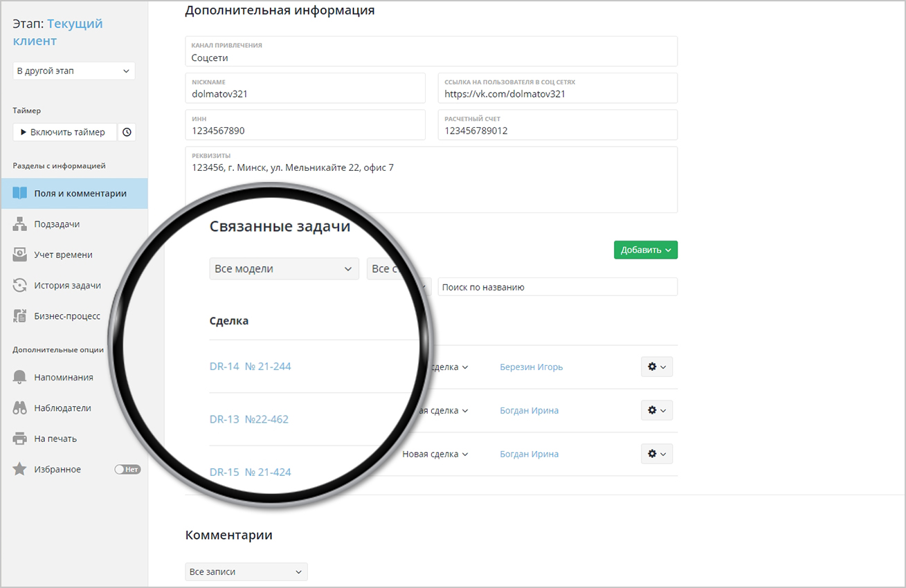Click the Избранное star icon
The width and height of the screenshot is (906, 588).
pyautogui.click(x=20, y=469)
